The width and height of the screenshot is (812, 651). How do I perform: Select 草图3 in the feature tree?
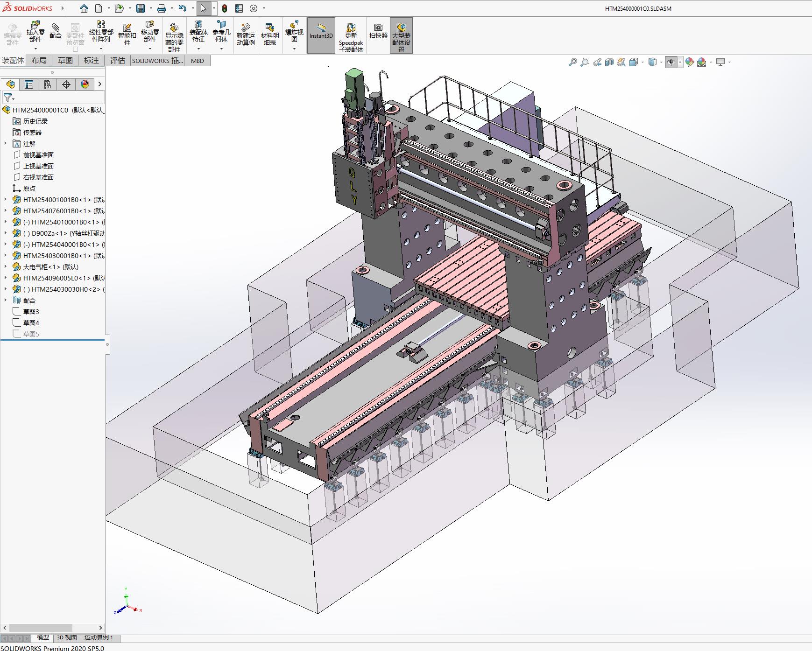click(x=31, y=312)
